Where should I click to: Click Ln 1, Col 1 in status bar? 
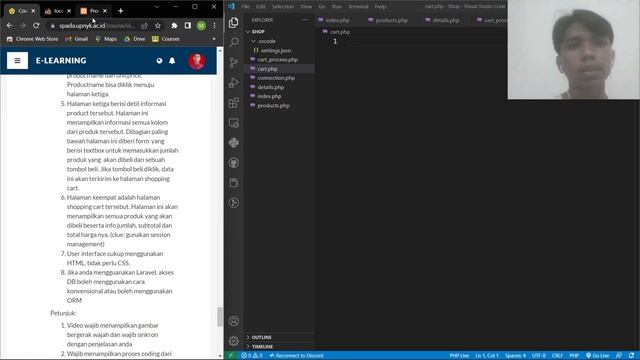click(487, 356)
